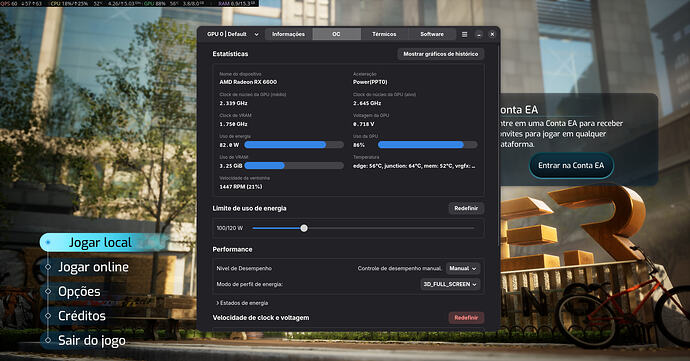Image resolution: width=690 pixels, height=361 pixels.
Task: Open the hamburger menu in the GPU window header
Action: (464, 34)
